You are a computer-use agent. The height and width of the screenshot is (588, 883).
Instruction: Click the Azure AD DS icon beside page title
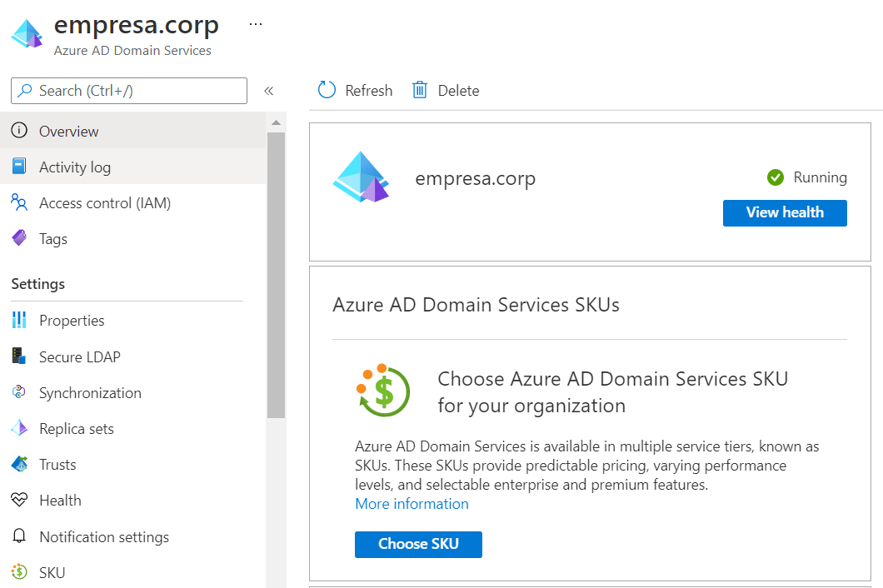tap(27, 34)
